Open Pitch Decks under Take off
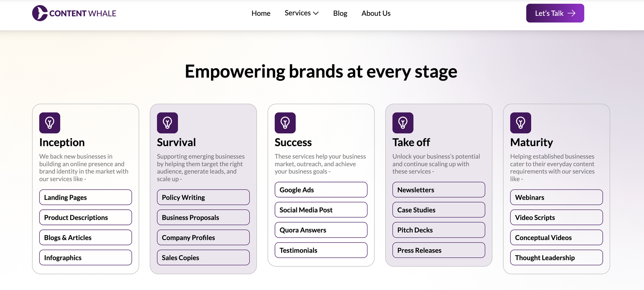This screenshot has height=290, width=644. tap(439, 230)
